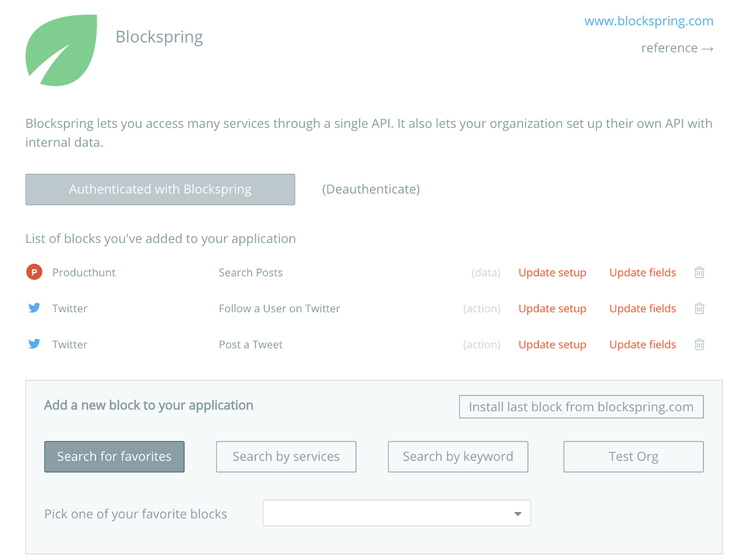This screenshot has width=729, height=560.
Task: Visit www.blockspring.com
Action: tap(649, 21)
